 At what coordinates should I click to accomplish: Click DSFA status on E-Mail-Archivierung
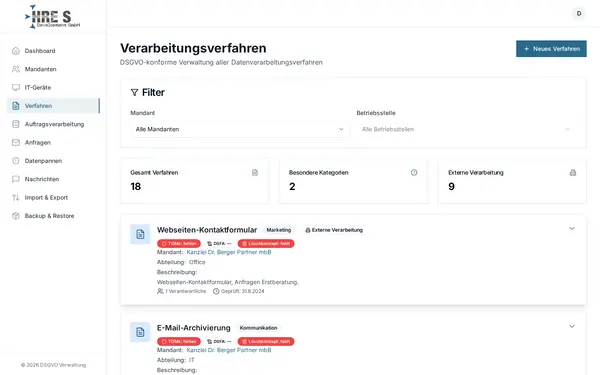[219, 341]
